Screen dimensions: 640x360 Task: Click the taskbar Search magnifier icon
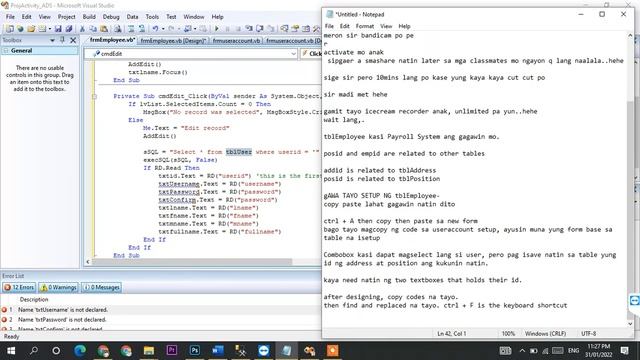[x=34, y=351]
